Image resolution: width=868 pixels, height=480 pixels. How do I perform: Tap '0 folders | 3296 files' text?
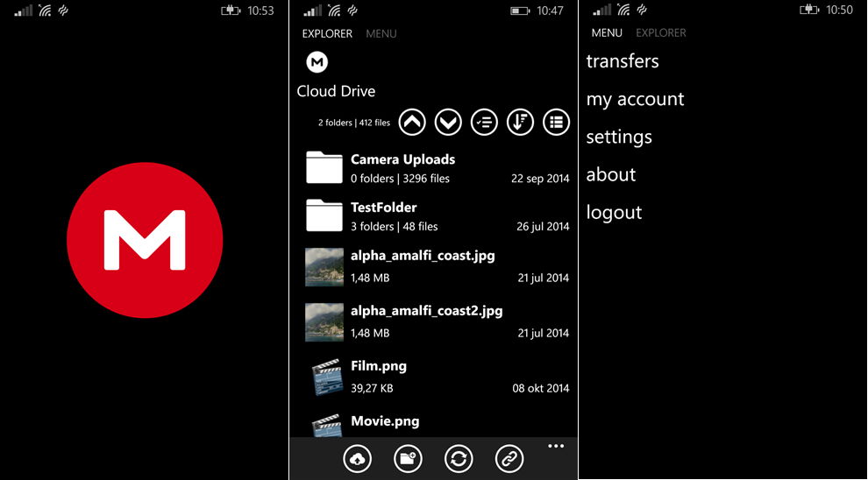click(x=400, y=179)
